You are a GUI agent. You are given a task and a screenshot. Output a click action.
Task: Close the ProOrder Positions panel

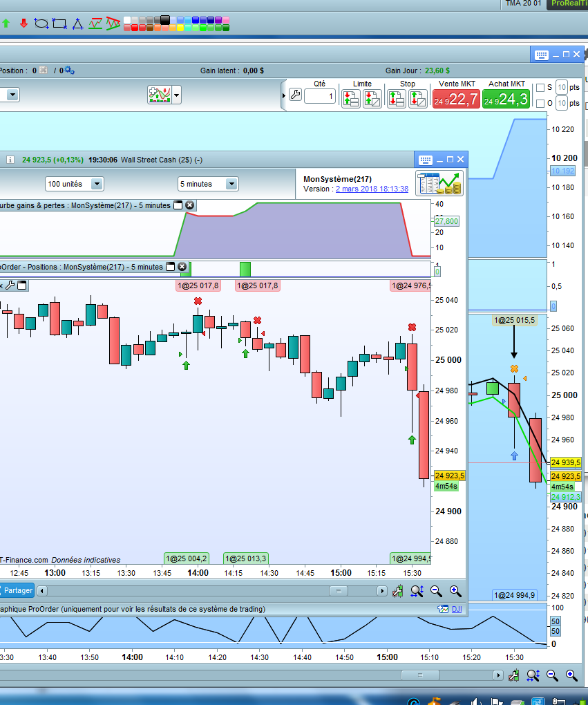pyautogui.click(x=182, y=267)
